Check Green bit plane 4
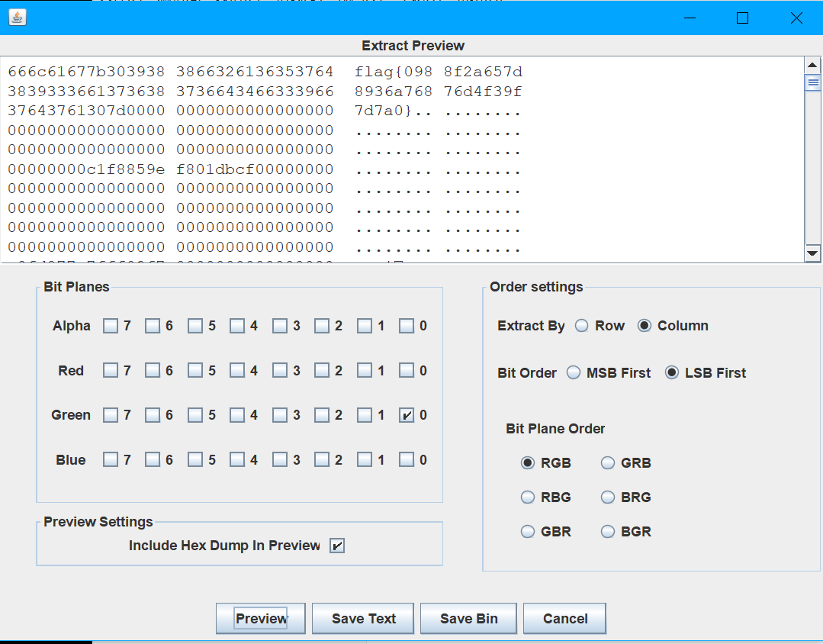The width and height of the screenshot is (823, 644). coord(237,416)
